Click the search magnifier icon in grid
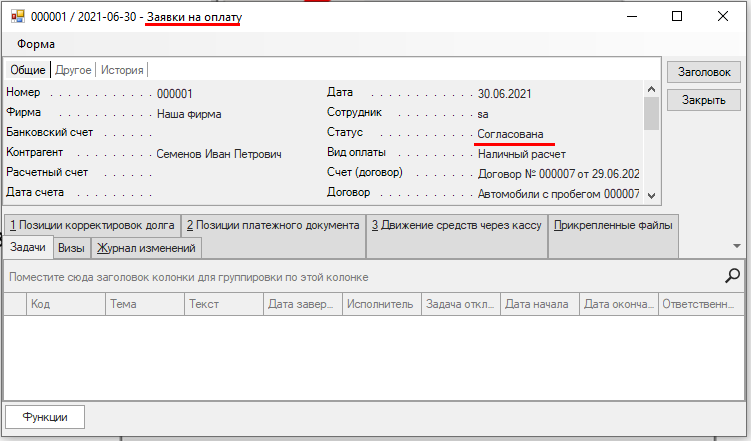The height and width of the screenshot is (441, 751). pyautogui.click(x=732, y=276)
